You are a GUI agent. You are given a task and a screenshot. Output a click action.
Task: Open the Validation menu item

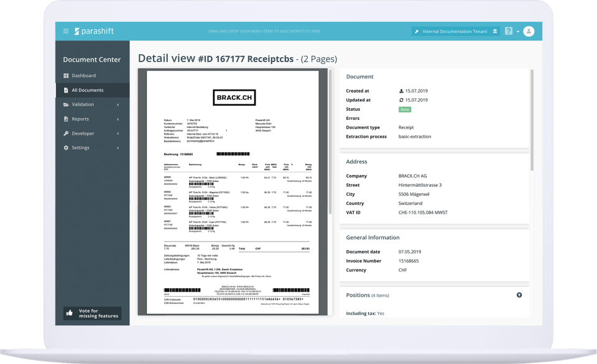[93, 104]
